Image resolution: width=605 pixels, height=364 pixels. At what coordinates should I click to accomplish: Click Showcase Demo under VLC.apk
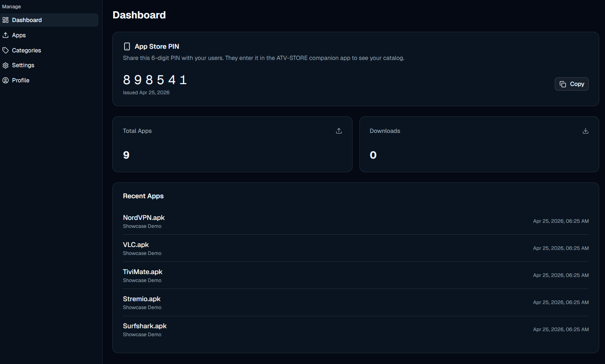[142, 253]
